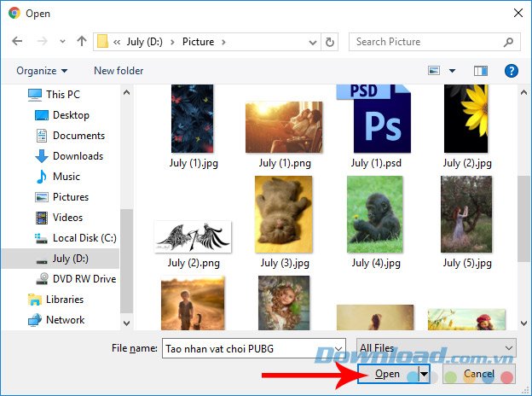Click file list scroll down arrow
Screen dimensions: 532x396
coord(523,323)
